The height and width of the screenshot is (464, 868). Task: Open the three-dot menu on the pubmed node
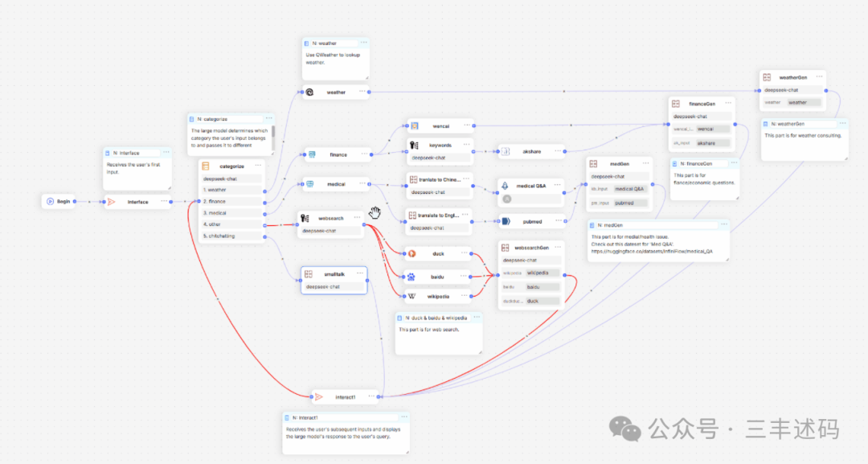point(558,221)
